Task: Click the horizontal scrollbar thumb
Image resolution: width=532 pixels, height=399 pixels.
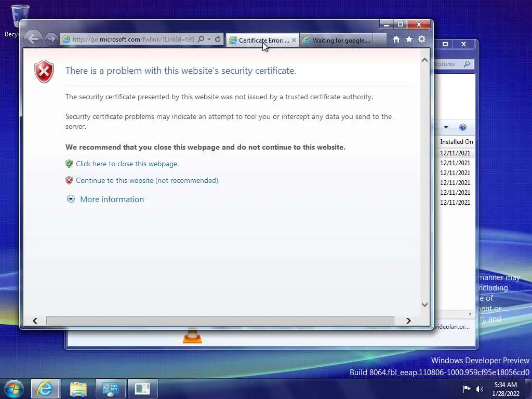Action: click(x=220, y=321)
